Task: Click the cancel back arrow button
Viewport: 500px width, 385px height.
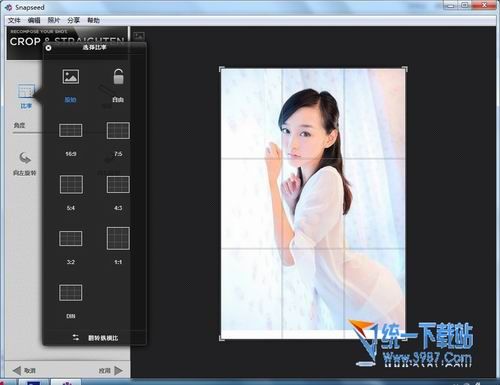Action: pyautogui.click(x=24, y=370)
